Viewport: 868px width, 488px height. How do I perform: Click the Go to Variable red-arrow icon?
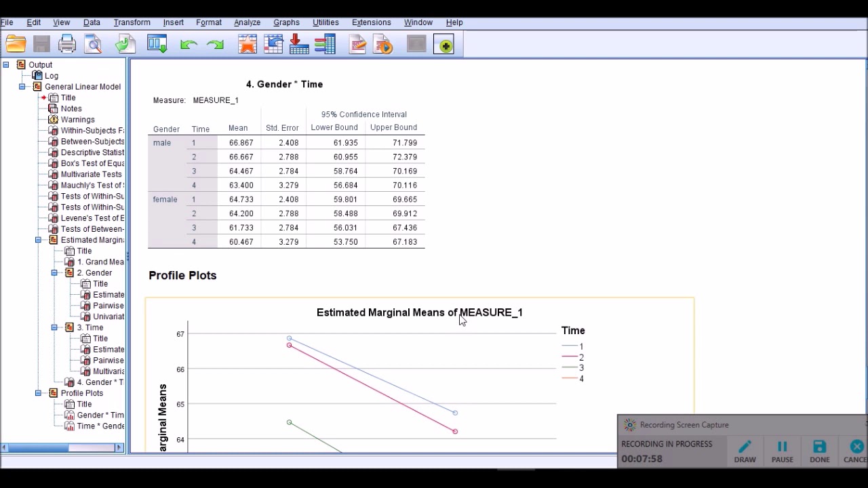(299, 45)
